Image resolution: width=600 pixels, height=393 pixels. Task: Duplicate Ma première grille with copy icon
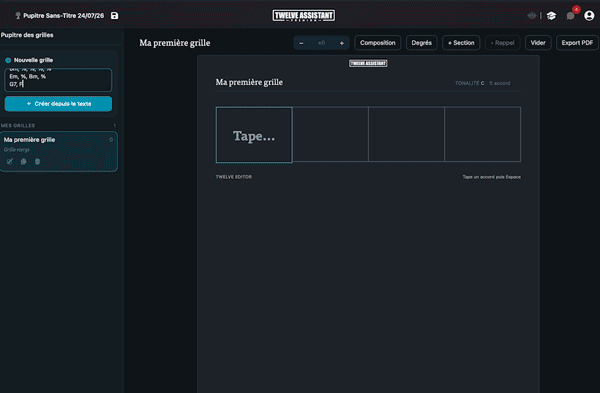pyautogui.click(x=24, y=161)
